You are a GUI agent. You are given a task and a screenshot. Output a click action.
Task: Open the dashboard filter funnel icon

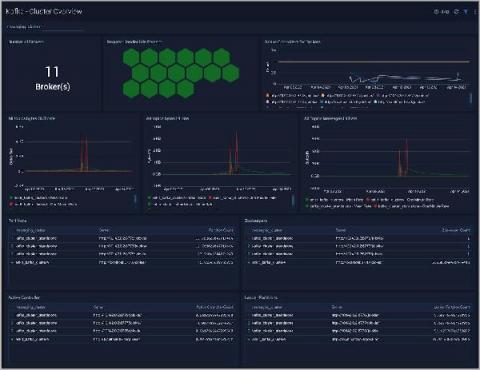[466, 12]
